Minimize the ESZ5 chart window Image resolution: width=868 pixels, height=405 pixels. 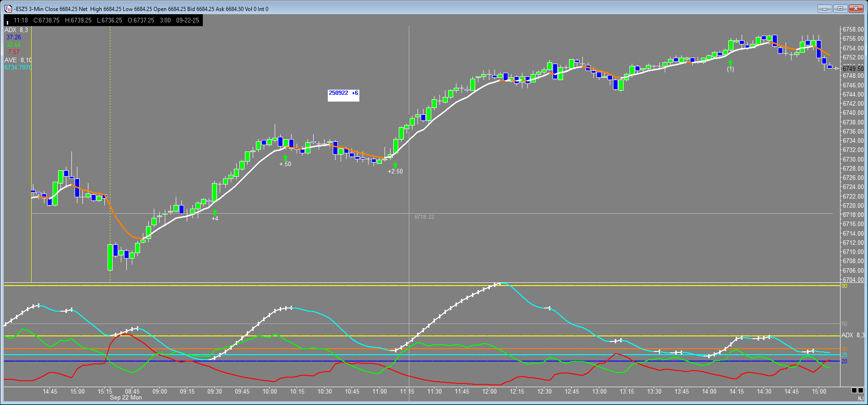coord(825,9)
